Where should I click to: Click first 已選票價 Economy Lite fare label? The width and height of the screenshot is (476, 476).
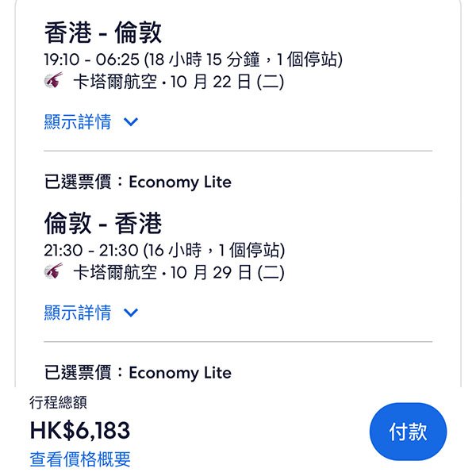pyautogui.click(x=138, y=182)
